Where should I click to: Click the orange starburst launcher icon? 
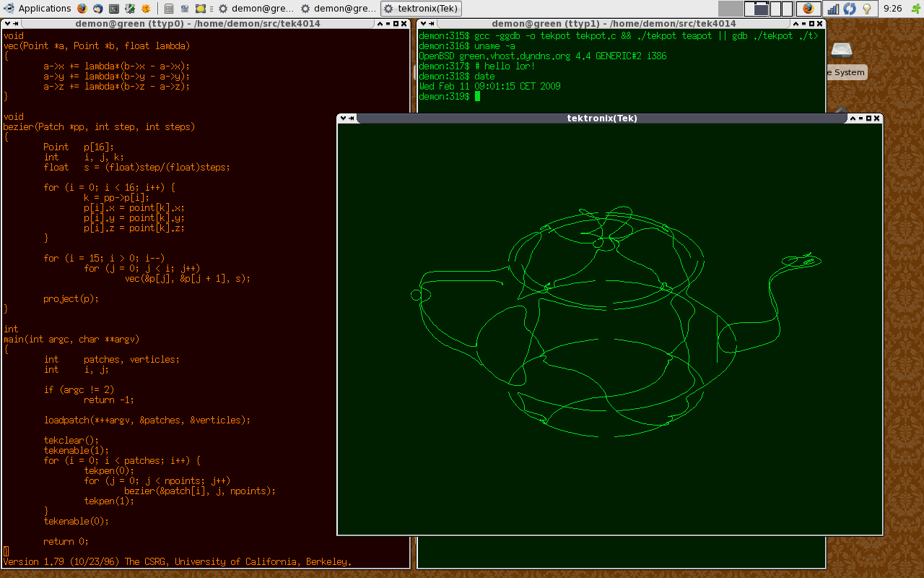146,9
